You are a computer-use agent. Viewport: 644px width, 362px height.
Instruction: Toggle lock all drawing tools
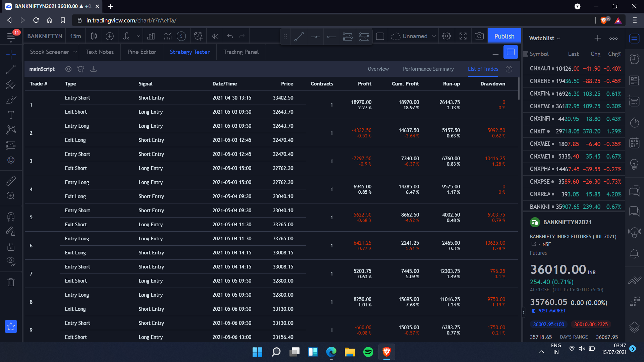(11, 247)
